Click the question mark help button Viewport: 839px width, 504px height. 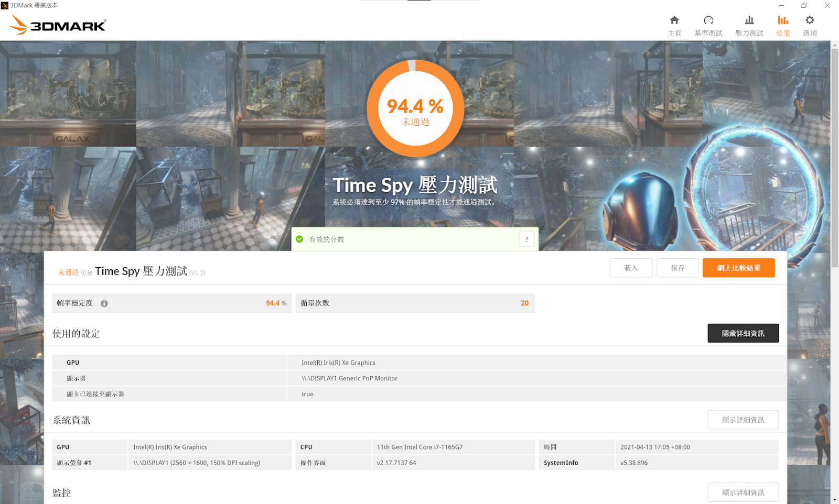(x=526, y=239)
